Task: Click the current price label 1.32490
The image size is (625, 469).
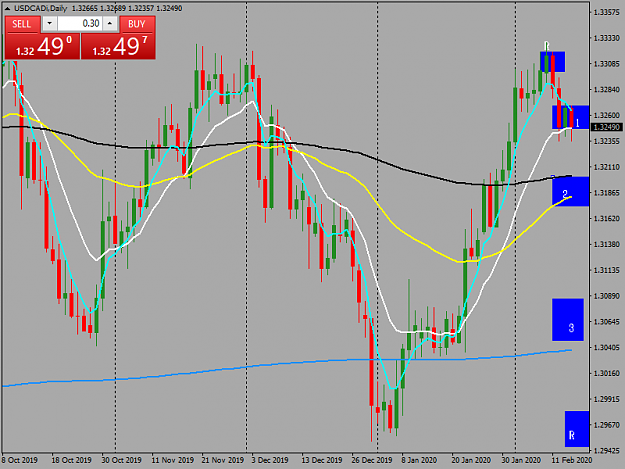Action: [607, 127]
